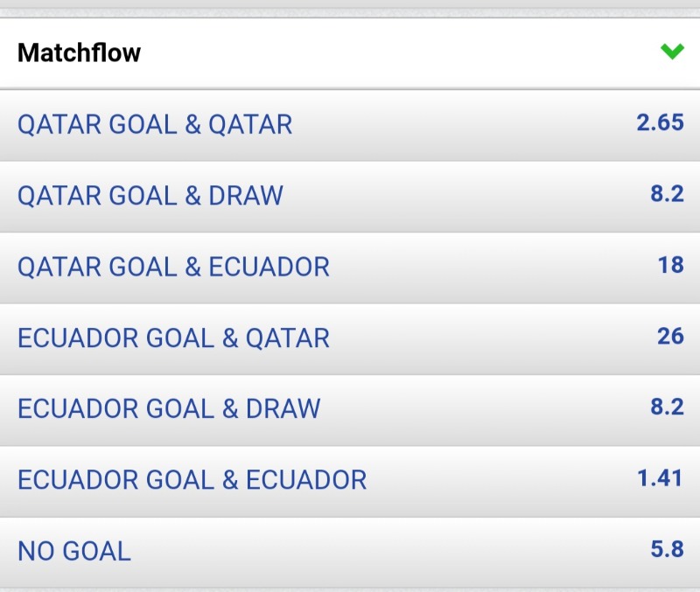Choose the QATAR GOAL & DRAW label
The image size is (700, 592).
coord(150,195)
